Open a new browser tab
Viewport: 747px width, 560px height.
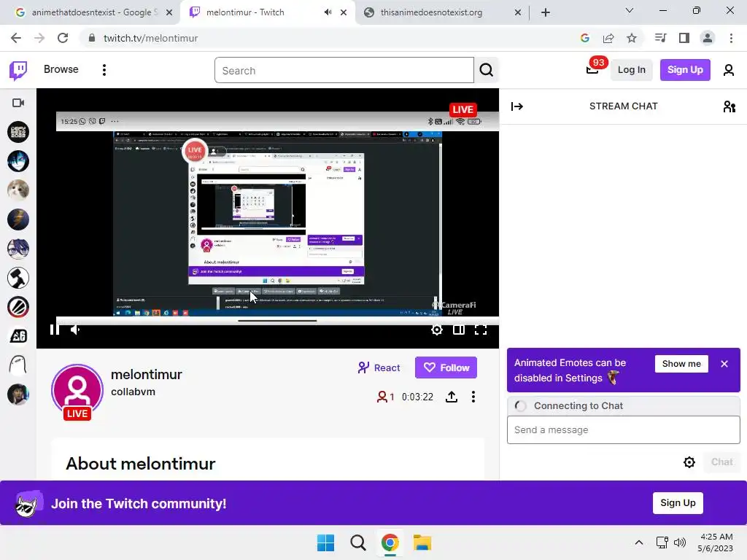546,12
